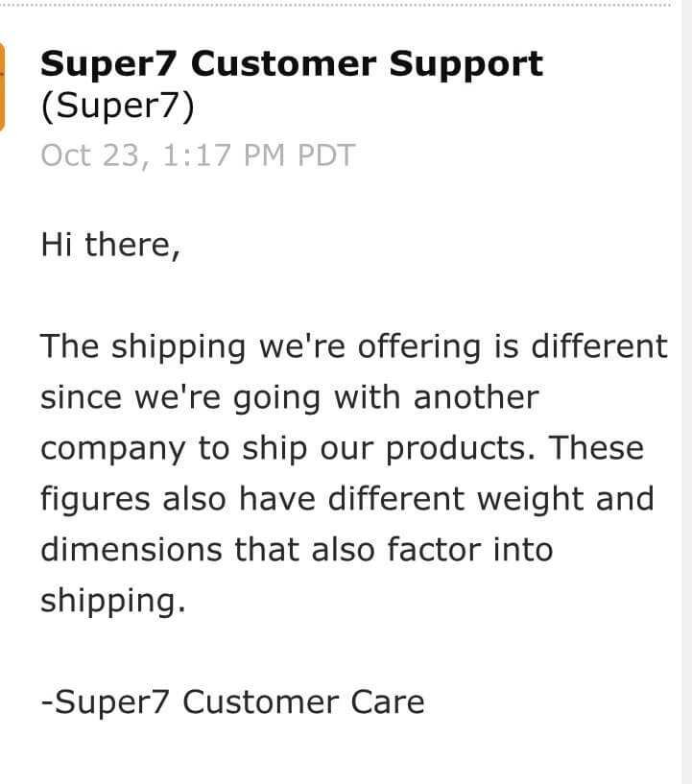Click the 'Hi there,' greeting line
The image size is (692, 784).
(110, 245)
